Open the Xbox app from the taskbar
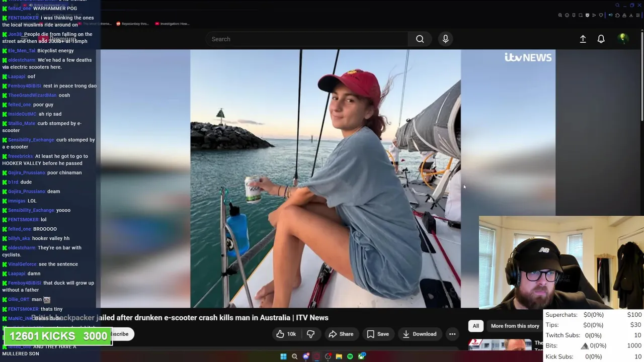Viewport: 644px width, 362px height. tap(361, 356)
